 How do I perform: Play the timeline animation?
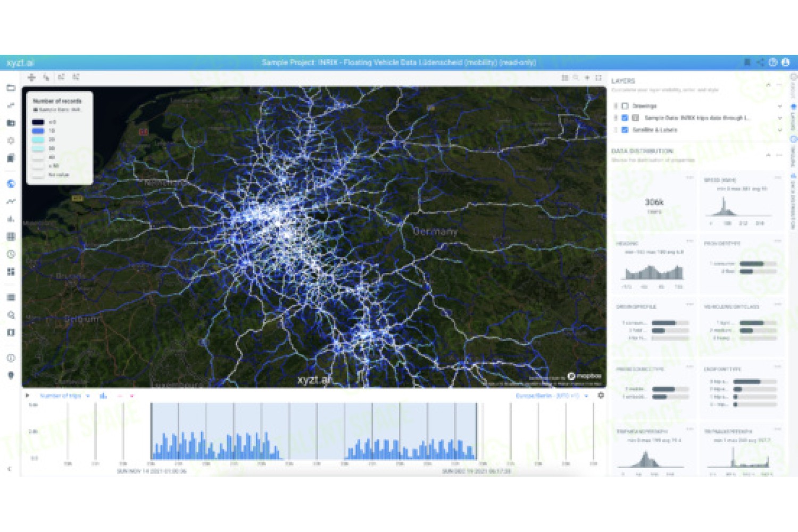(x=28, y=396)
